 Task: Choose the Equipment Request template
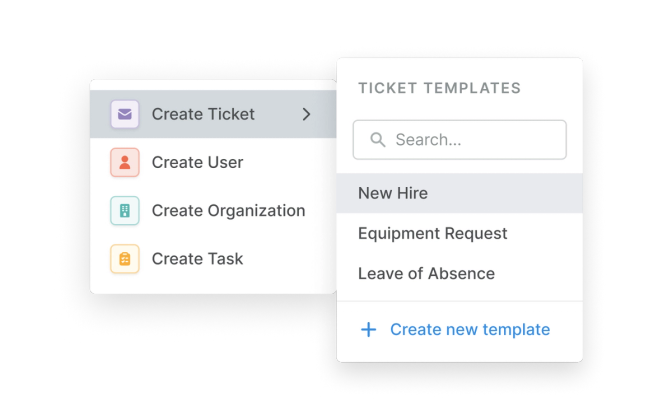433,234
